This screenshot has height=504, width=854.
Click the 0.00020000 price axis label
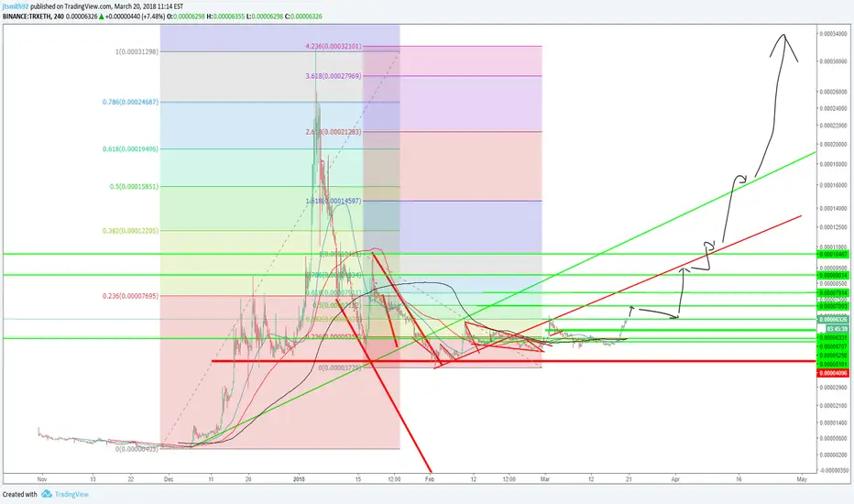[834, 145]
